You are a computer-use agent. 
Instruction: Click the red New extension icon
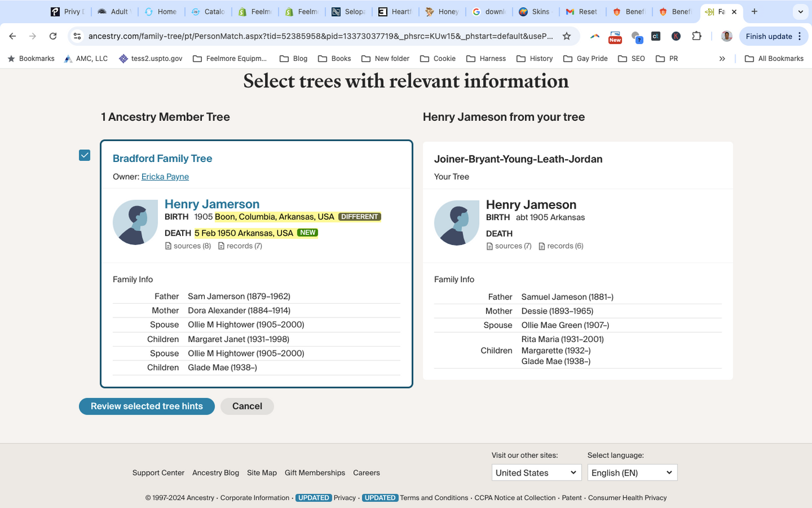pos(615,37)
